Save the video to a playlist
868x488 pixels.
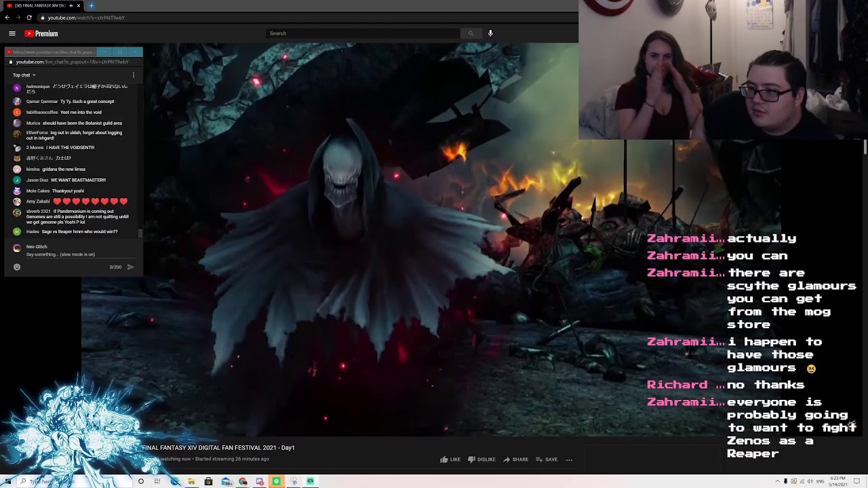click(x=547, y=460)
